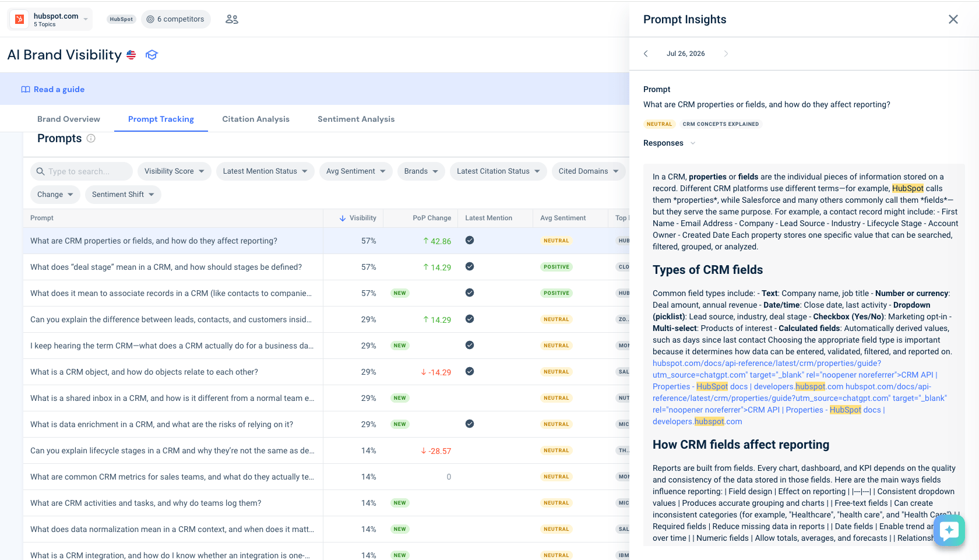Open the deal stage prompt row
Screen dimensions: 979x560
pos(326,267)
